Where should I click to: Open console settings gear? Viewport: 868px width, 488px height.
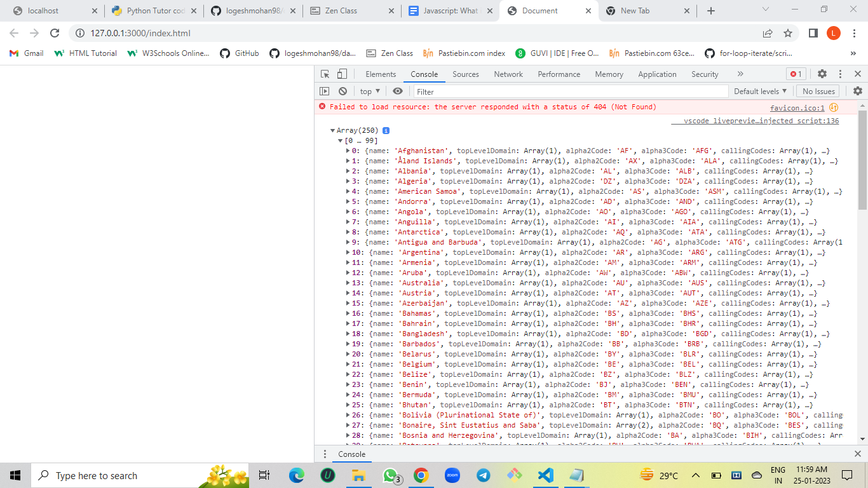(x=857, y=91)
